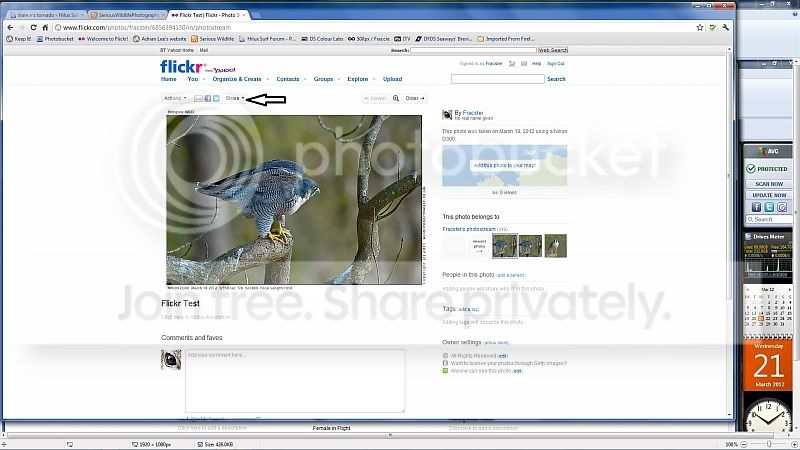800x450 pixels.
Task: Go to the browser home page
Action: point(45,28)
